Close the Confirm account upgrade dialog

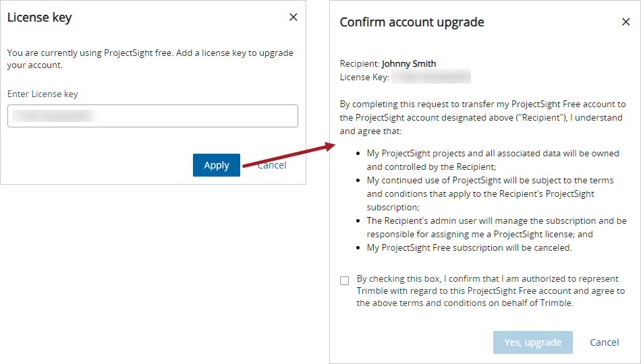pos(625,22)
